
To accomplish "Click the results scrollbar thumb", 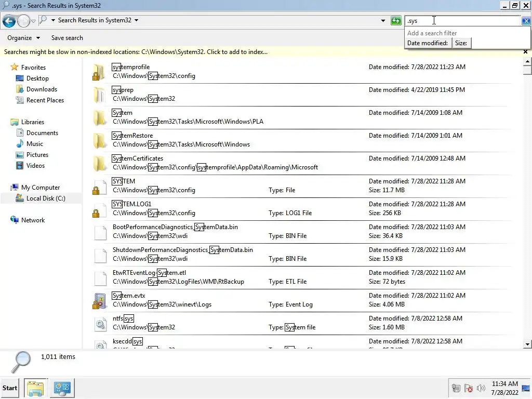I will (527, 70).
